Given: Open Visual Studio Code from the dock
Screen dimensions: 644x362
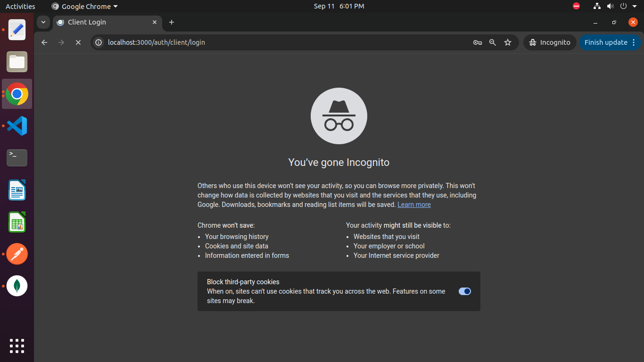Looking at the screenshot, I should click(17, 126).
